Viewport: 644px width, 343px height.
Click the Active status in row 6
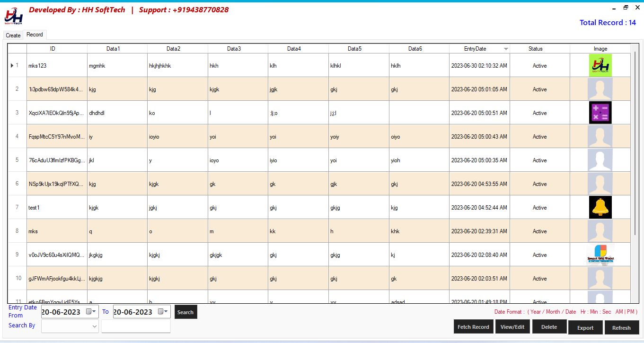540,184
